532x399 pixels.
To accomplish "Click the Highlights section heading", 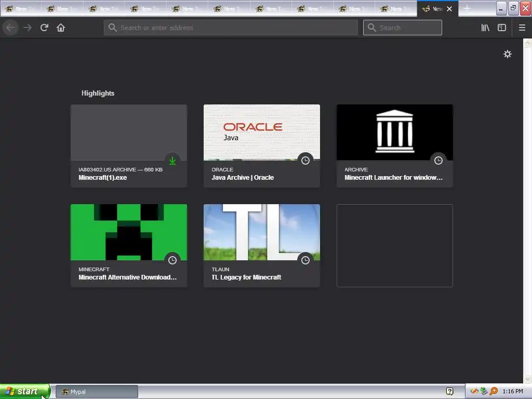I will coord(98,93).
